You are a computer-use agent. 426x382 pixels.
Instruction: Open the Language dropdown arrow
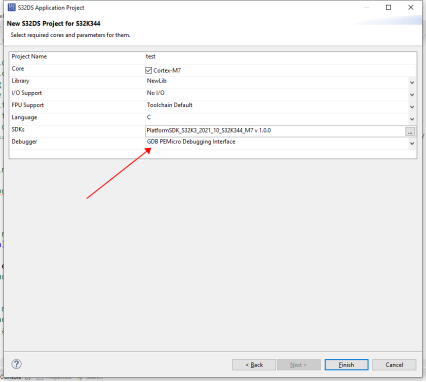pyautogui.click(x=412, y=119)
